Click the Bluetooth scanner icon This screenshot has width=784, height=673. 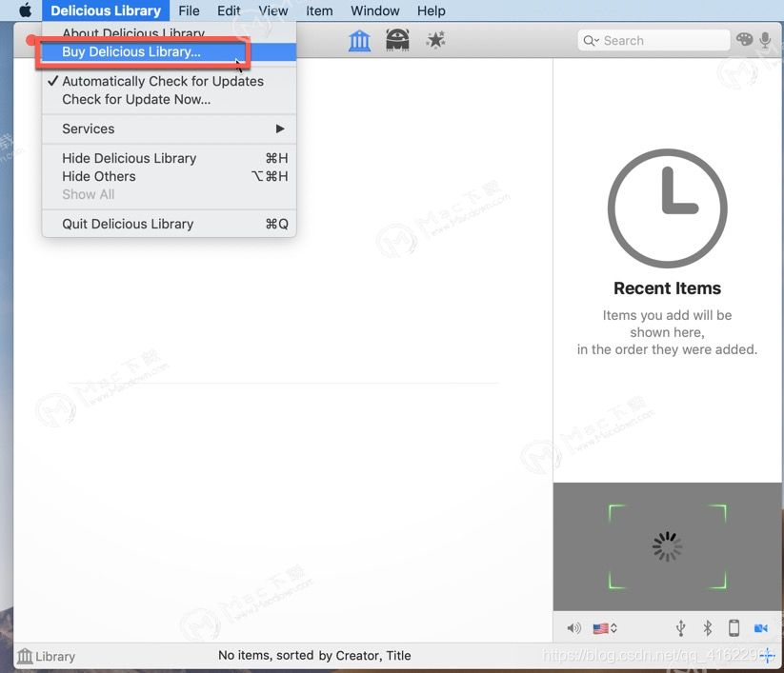pos(707,628)
